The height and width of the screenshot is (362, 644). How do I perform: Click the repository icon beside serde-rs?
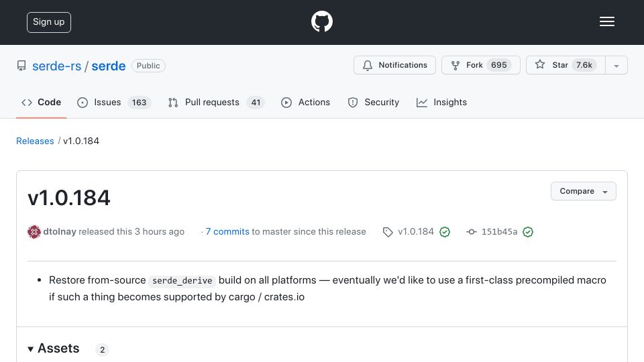pyautogui.click(x=21, y=66)
